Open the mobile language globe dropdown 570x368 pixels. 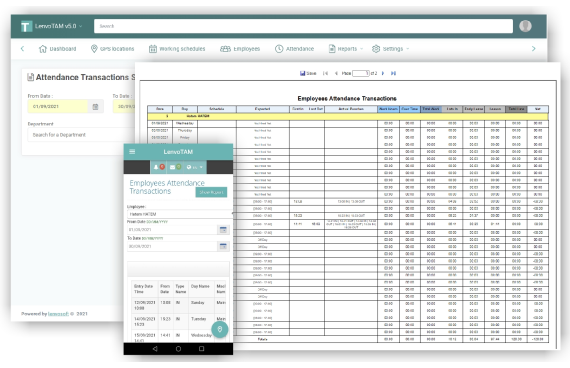pyautogui.click(x=194, y=167)
